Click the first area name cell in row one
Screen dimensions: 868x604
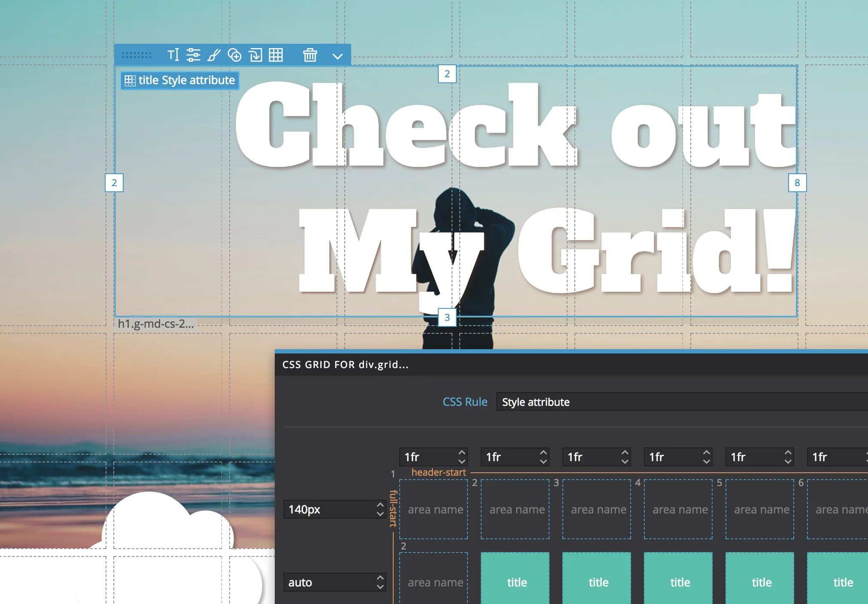[434, 509]
